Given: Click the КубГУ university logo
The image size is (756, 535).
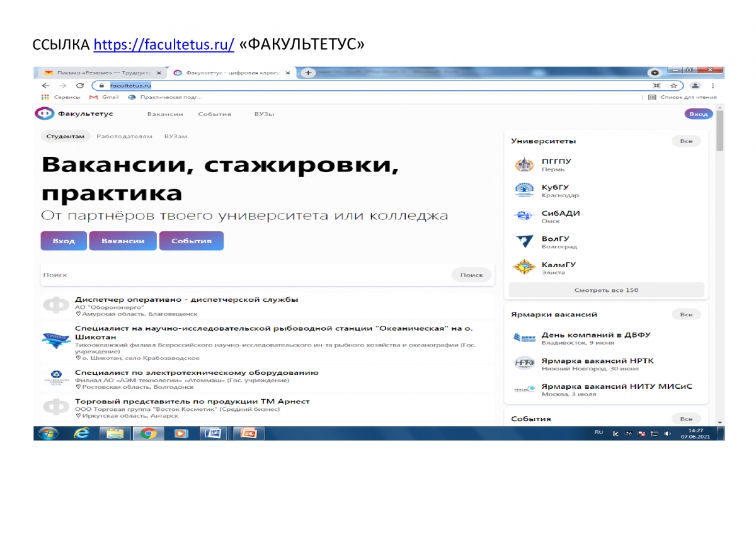Looking at the screenshot, I should pos(524,190).
